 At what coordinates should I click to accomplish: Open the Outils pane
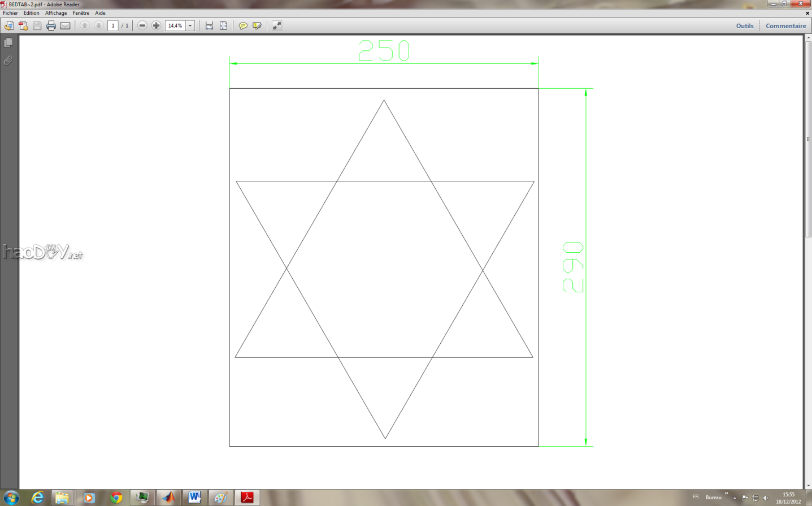pos(744,26)
